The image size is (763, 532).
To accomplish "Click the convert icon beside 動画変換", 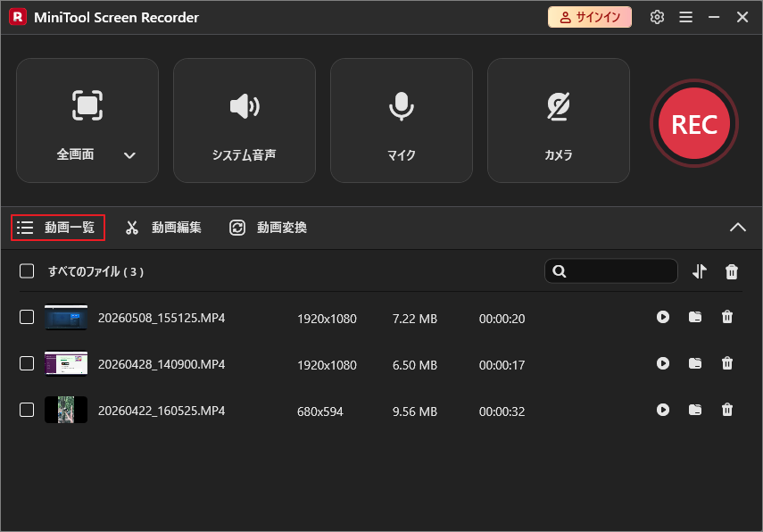I will (x=237, y=228).
